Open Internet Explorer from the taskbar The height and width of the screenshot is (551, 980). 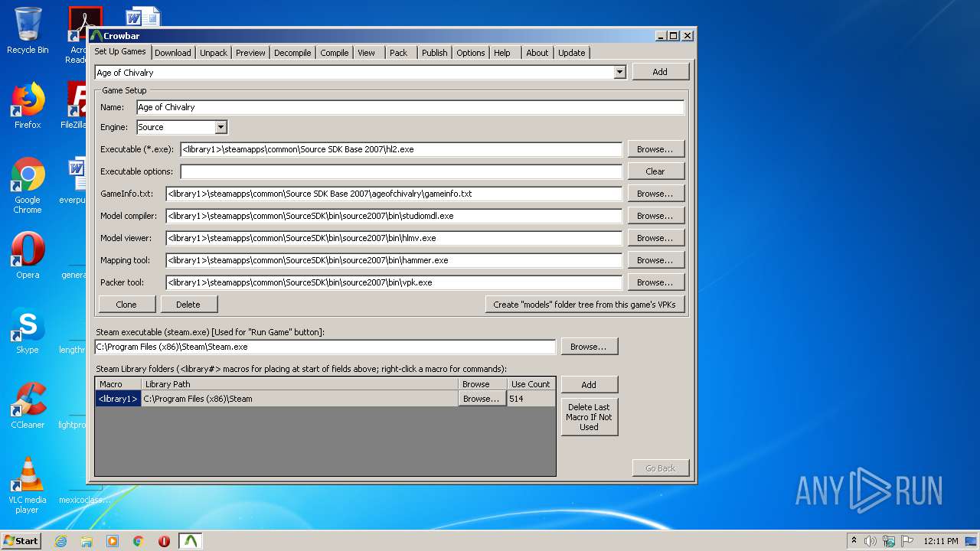(60, 541)
